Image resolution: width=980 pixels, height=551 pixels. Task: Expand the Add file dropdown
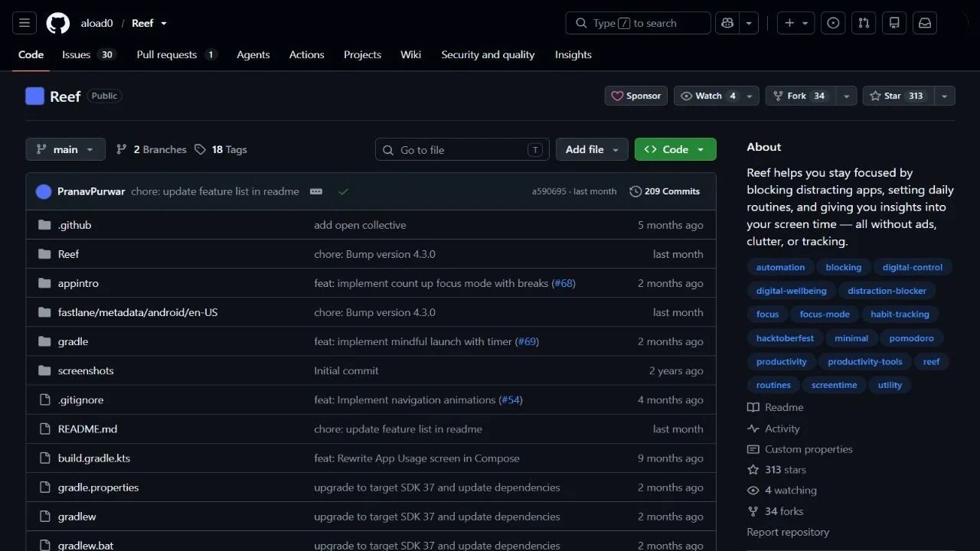592,149
